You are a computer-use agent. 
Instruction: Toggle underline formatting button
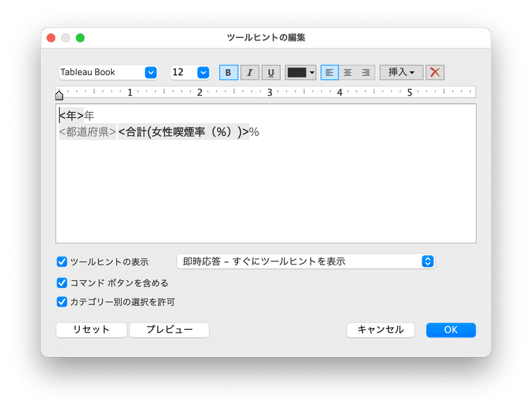pos(271,72)
